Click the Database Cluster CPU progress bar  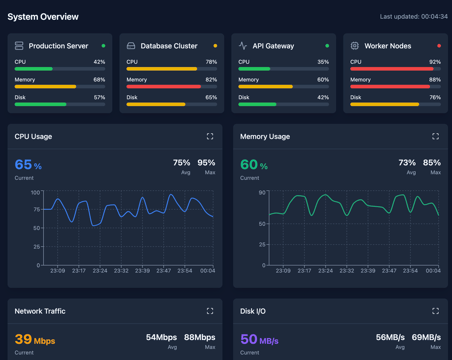172,69
